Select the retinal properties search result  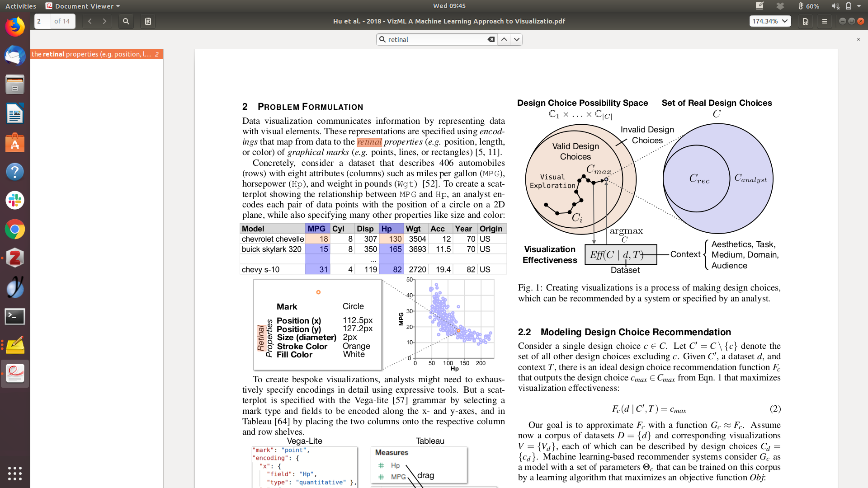pyautogui.click(x=96, y=54)
